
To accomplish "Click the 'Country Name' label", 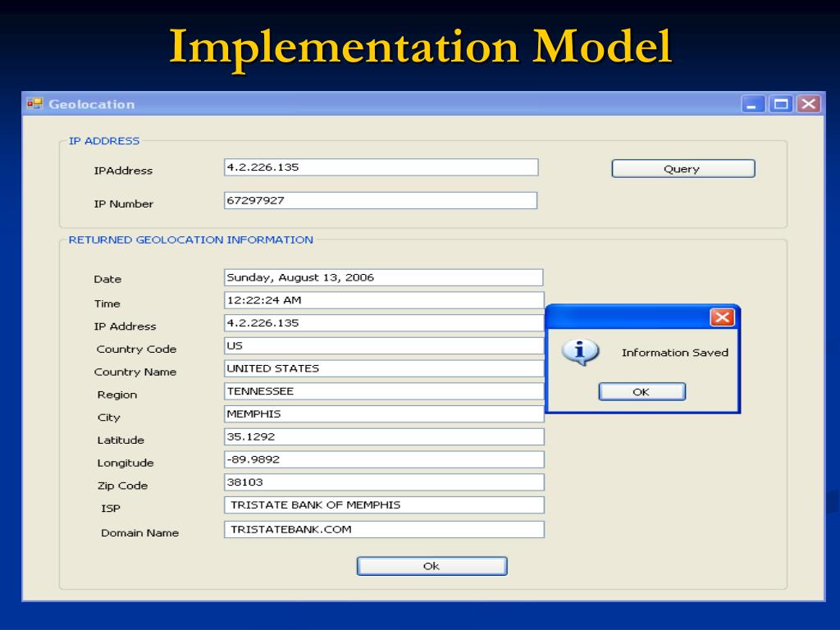I will pyautogui.click(x=135, y=372).
